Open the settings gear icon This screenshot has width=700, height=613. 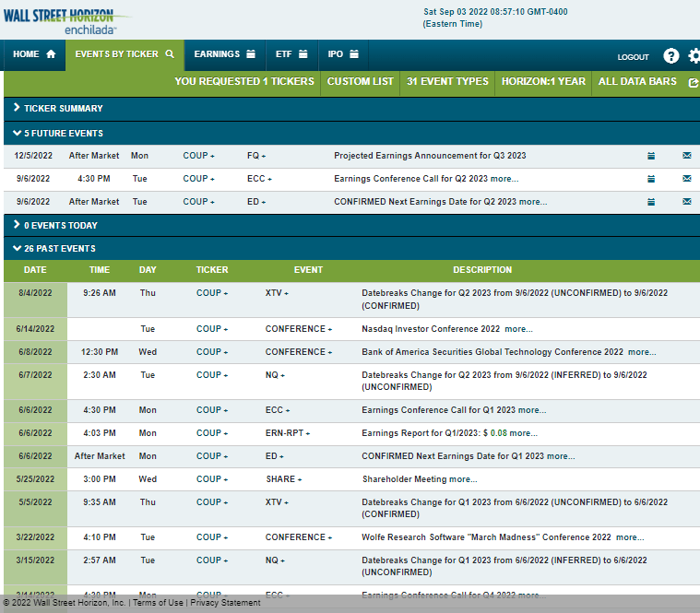point(694,56)
